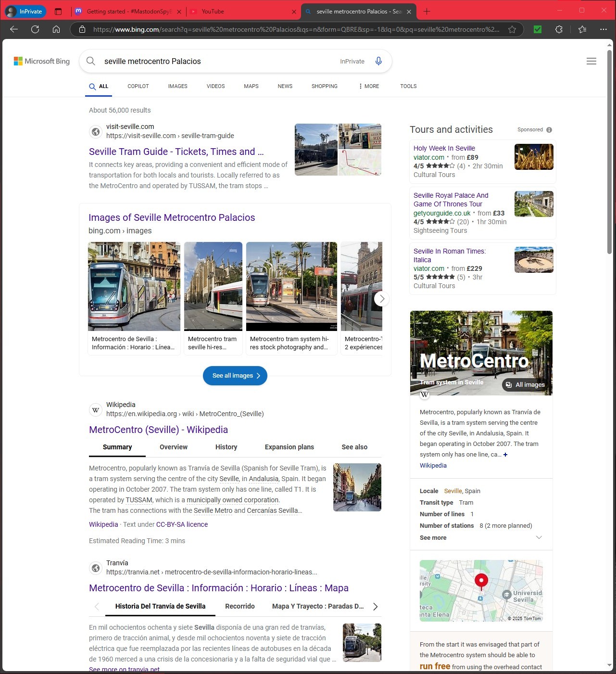Viewport: 616px width, 674px height.
Task: Switch to the Getting started Mastodon tab
Action: click(128, 12)
